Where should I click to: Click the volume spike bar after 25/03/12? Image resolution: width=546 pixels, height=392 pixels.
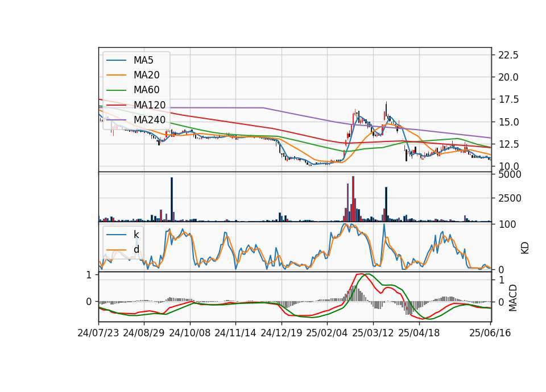(x=386, y=204)
